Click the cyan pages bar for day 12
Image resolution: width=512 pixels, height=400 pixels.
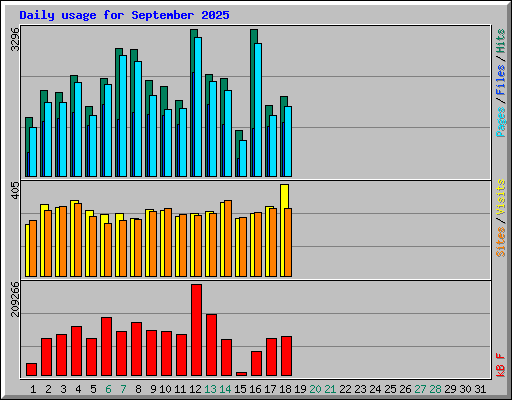point(198,107)
